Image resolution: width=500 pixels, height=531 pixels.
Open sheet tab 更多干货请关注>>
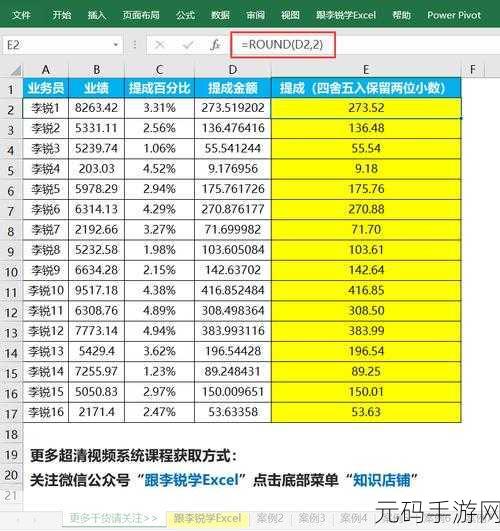[x=114, y=518]
